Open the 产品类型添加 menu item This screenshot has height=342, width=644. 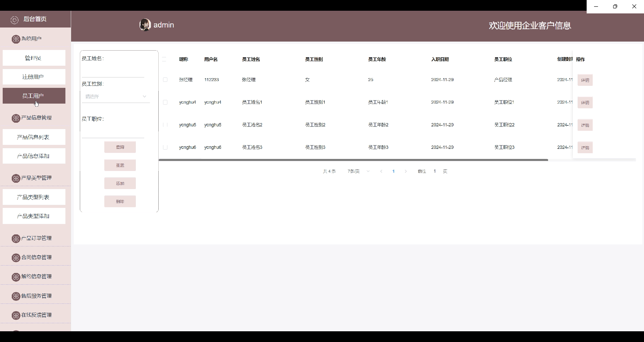pyautogui.click(x=34, y=216)
